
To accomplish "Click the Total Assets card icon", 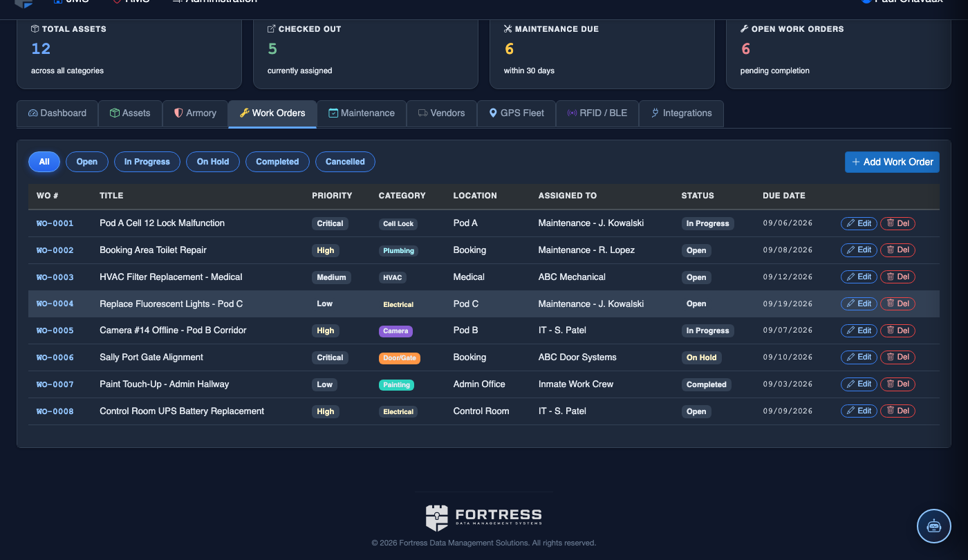I will pos(35,29).
